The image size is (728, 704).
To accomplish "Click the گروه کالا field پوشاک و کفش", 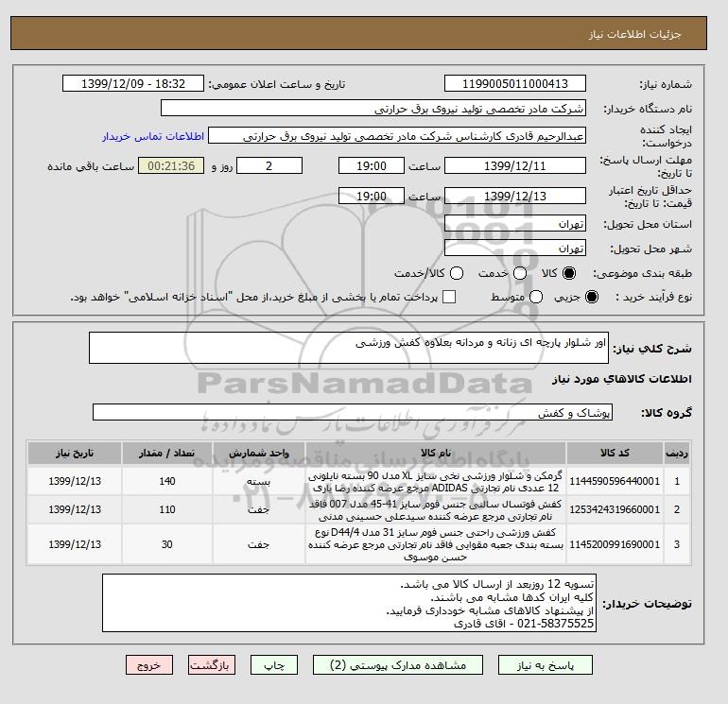I will point(353,412).
